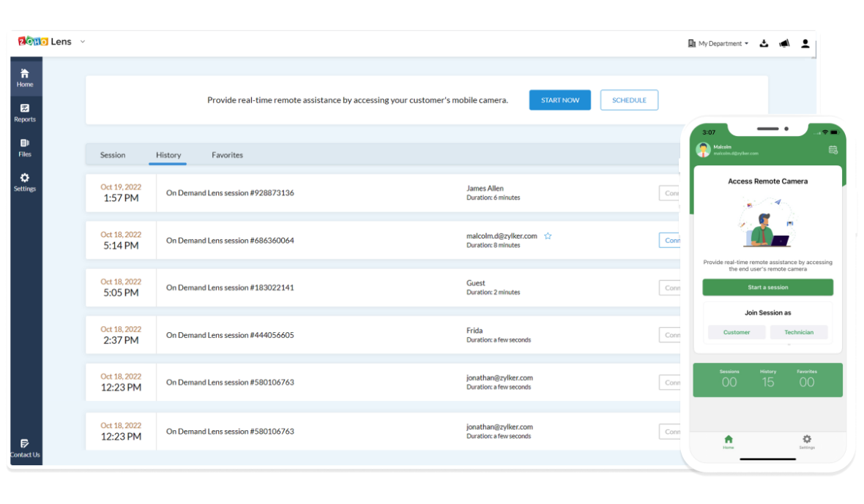
Task: Expand the Lens app switcher chevron
Action: pos(83,41)
